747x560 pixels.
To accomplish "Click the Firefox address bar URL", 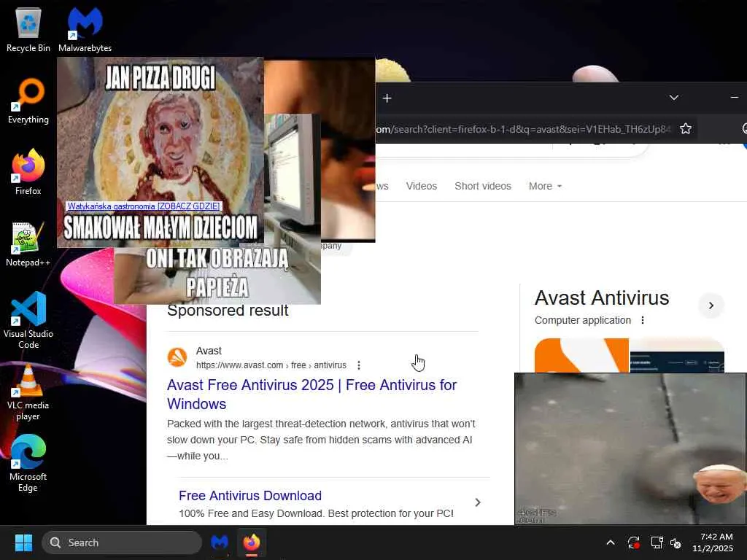I will click(523, 129).
